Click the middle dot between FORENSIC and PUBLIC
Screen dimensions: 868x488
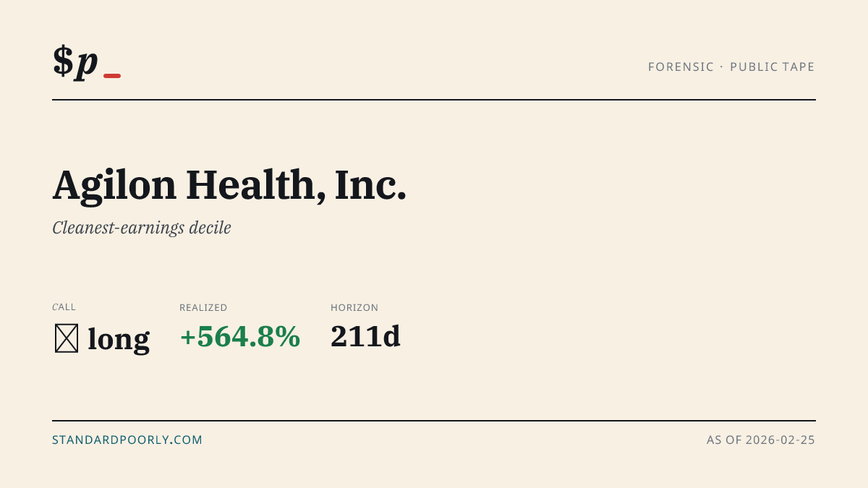pyautogui.click(x=722, y=67)
